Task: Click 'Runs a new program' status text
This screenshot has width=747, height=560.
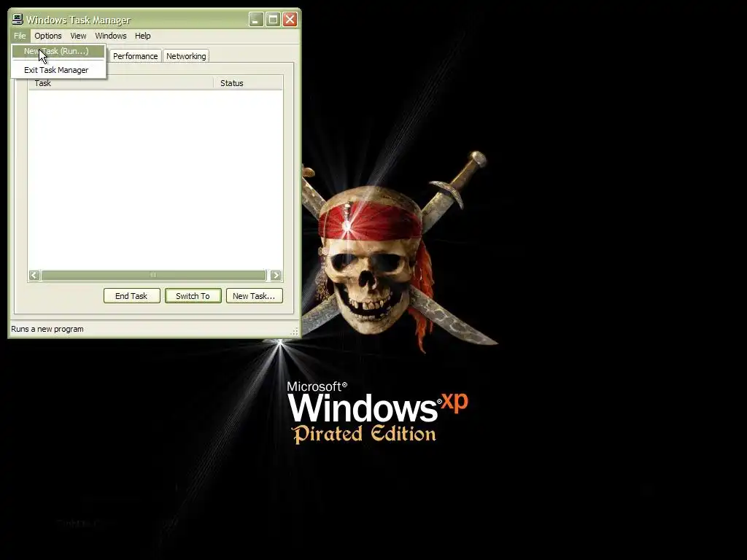Action: tap(47, 329)
